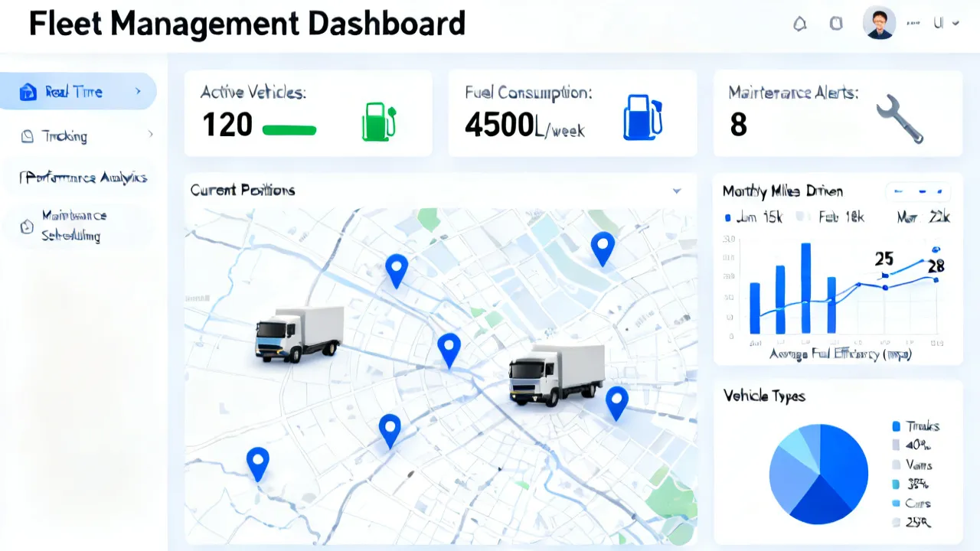Click the Fleet Management Dashboard title
Screen dimensions: 980x551
(x=247, y=24)
